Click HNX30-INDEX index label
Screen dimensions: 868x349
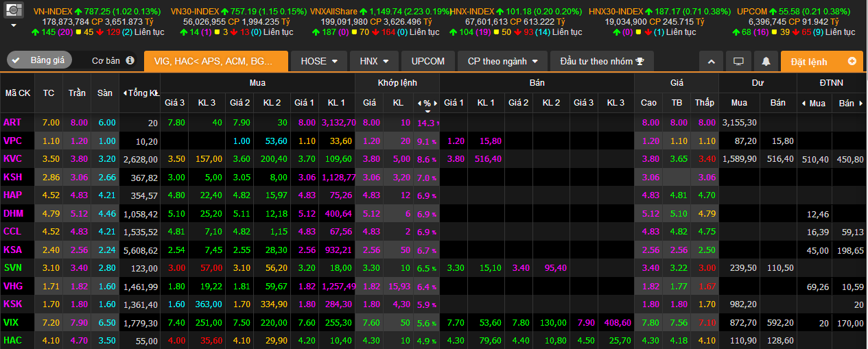pyautogui.click(x=616, y=12)
